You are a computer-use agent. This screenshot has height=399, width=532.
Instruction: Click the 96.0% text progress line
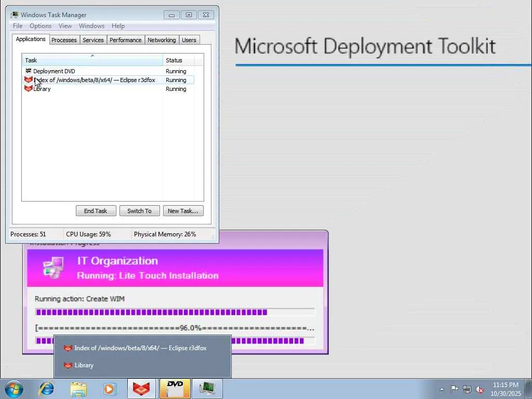[175, 328]
